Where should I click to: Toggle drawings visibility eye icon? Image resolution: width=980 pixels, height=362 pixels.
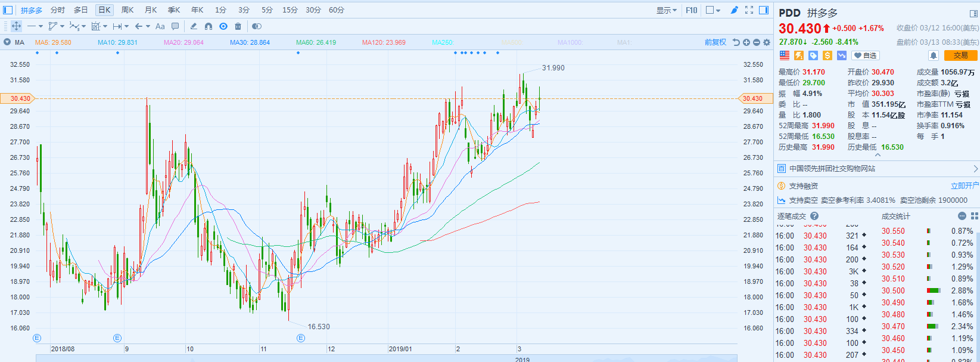[x=223, y=26]
